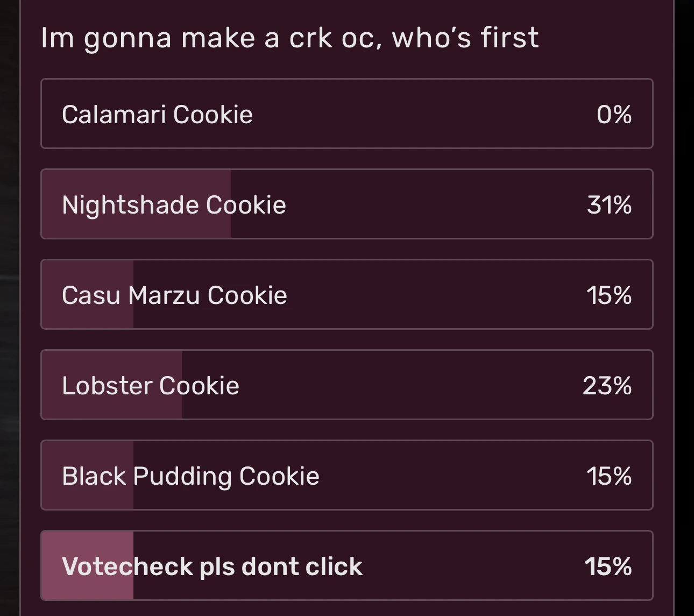
Task: Click the 23% result for Lobster Cookie
Action: 608,385
